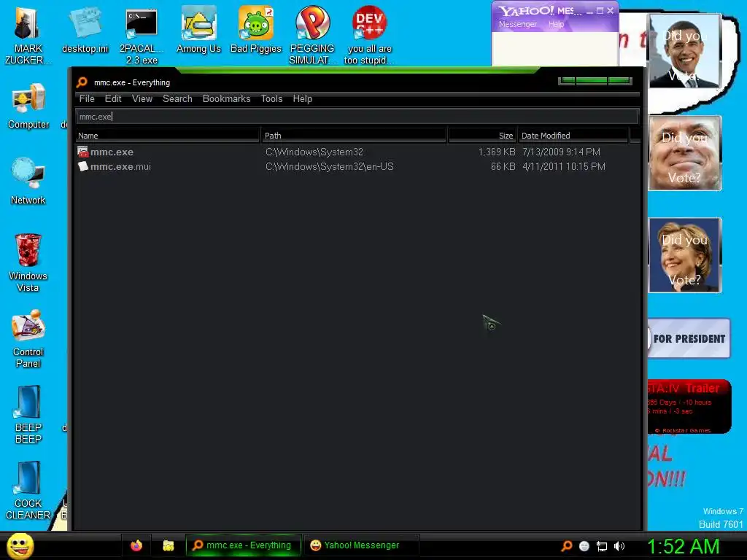Open the network tray icon
Viewport: 747px width, 560px height.
(x=602, y=547)
